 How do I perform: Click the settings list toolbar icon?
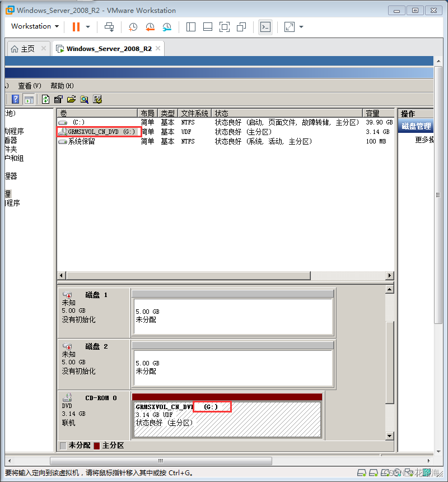click(97, 99)
